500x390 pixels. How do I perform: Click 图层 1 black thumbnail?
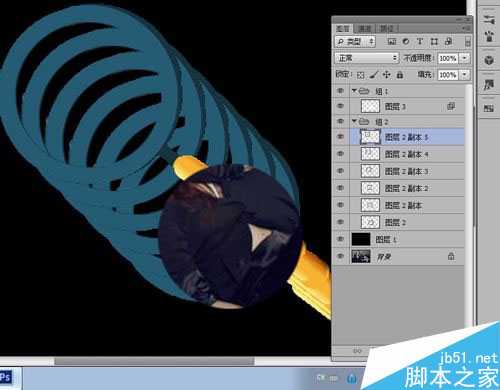(x=361, y=239)
